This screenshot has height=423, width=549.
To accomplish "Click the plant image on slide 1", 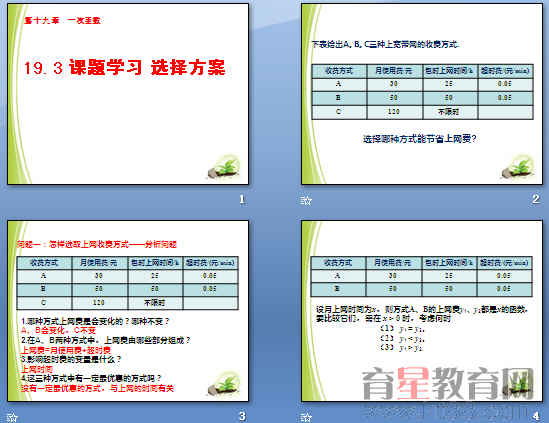I will pos(224,167).
